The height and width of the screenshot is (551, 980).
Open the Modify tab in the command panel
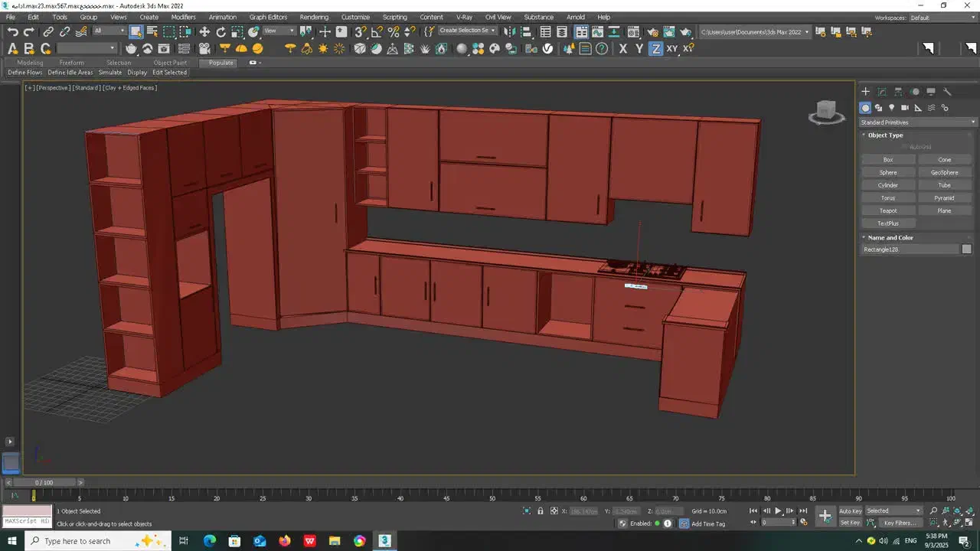click(882, 91)
